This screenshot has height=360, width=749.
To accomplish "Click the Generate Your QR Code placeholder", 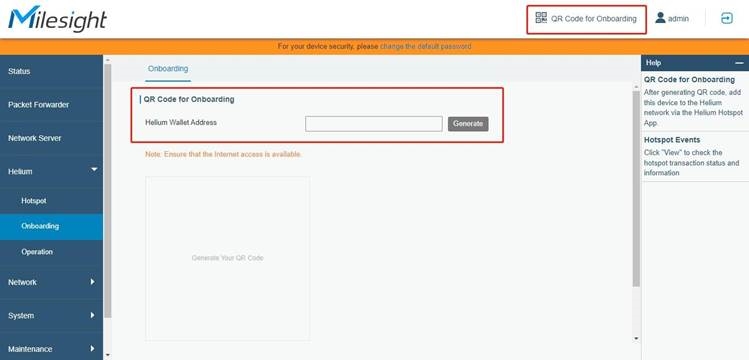I will click(227, 258).
